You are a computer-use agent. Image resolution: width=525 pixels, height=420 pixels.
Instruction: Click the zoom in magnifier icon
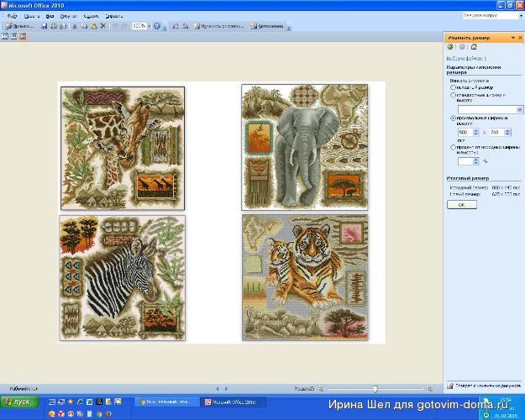429,389
